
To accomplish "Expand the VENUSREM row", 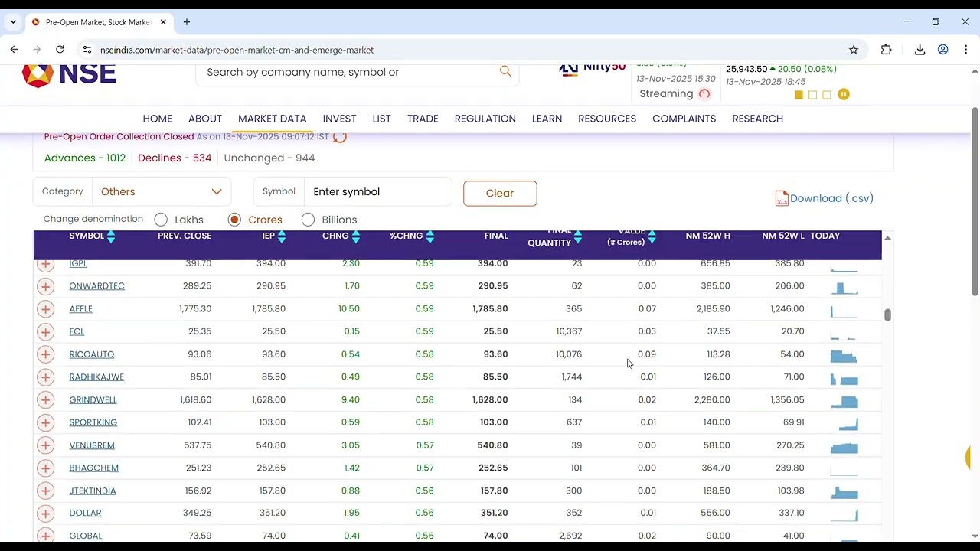I will pos(45,445).
